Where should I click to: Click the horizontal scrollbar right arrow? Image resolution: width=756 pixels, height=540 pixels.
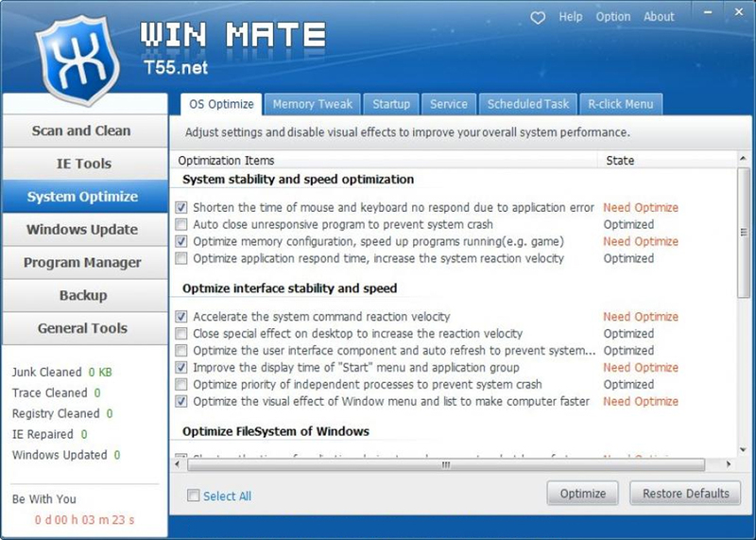728,464
